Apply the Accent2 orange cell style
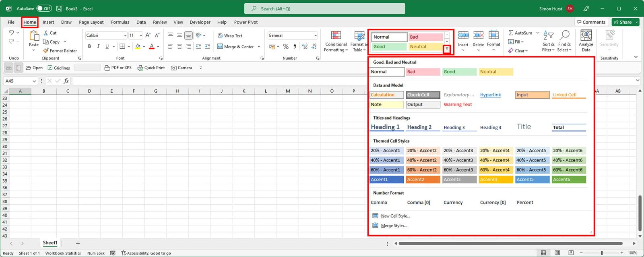The width and height of the screenshot is (644, 257). pos(423,180)
